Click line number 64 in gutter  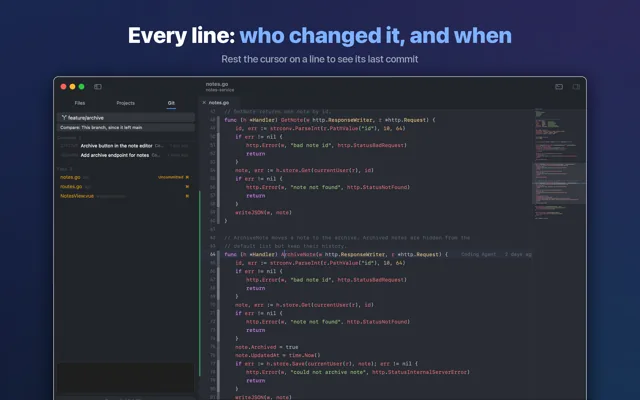(x=213, y=254)
